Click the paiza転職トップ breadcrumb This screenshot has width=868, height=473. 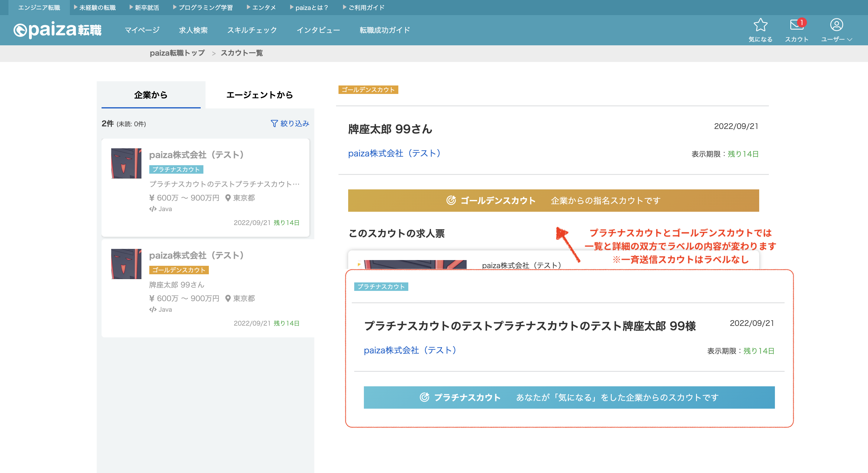tap(177, 53)
